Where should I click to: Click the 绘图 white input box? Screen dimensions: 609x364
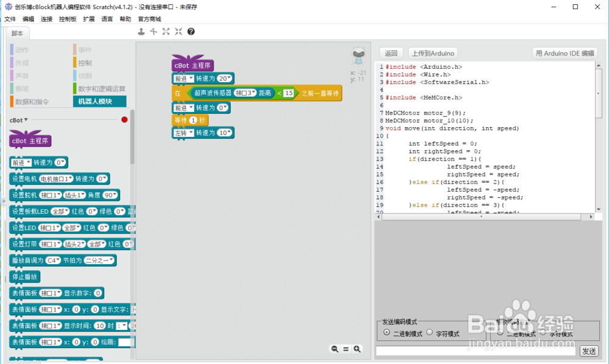pyautogui.click(x=124, y=342)
